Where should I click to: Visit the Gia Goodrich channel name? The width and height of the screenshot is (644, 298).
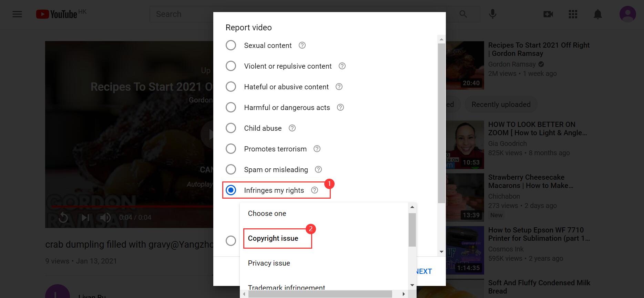(x=508, y=143)
